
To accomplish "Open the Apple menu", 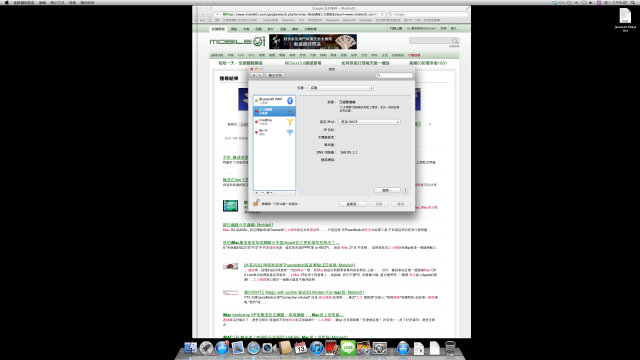I will 7,2.
